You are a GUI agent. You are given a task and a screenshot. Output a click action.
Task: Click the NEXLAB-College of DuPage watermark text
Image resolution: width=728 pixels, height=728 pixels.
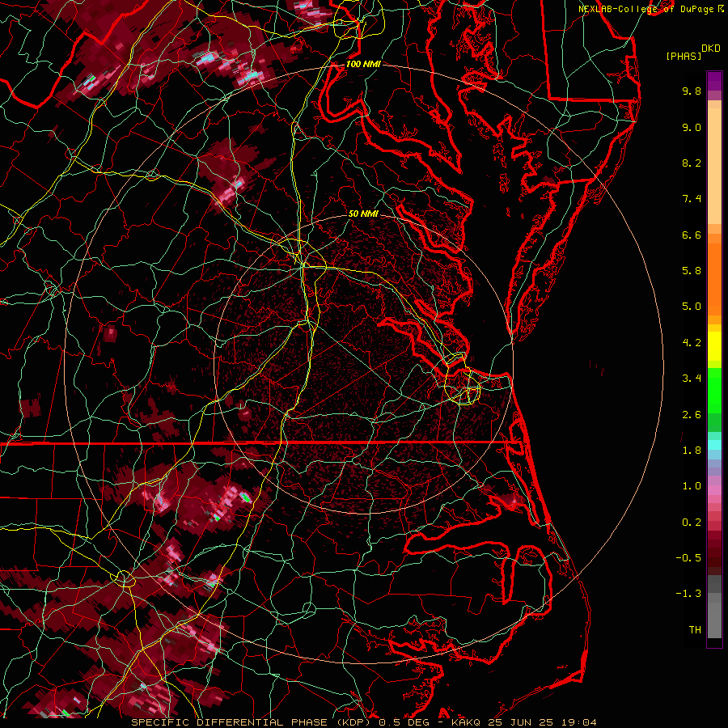(x=645, y=9)
